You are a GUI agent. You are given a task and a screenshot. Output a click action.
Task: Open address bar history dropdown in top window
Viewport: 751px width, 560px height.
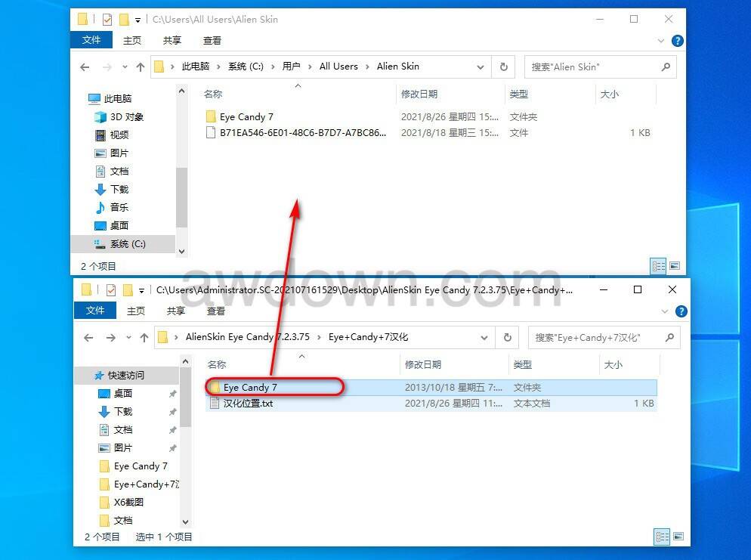tap(481, 67)
